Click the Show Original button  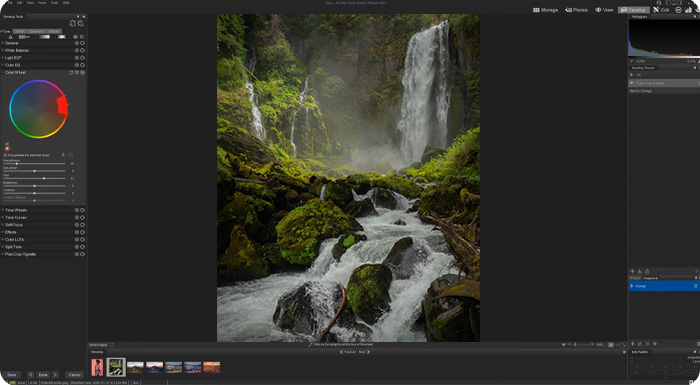pyautogui.click(x=99, y=345)
